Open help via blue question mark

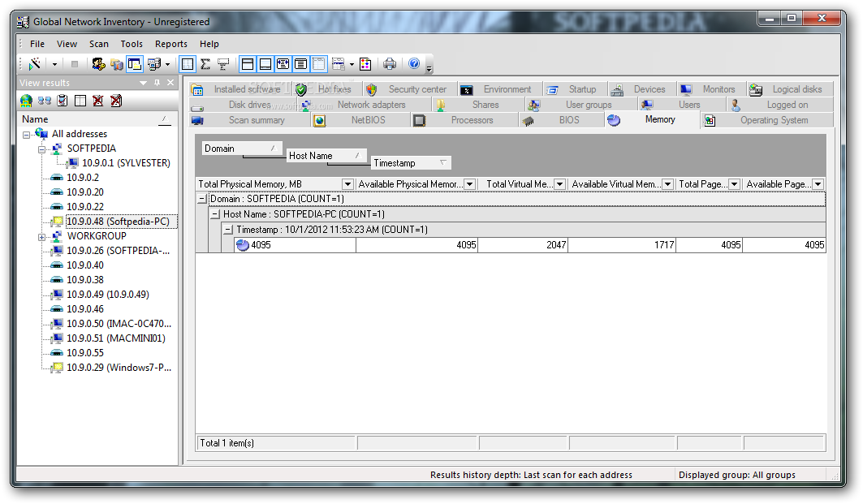[x=414, y=64]
